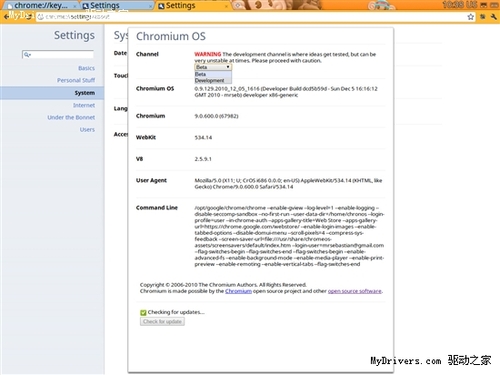Click the 10:38 clock in the top bar

[453, 5]
